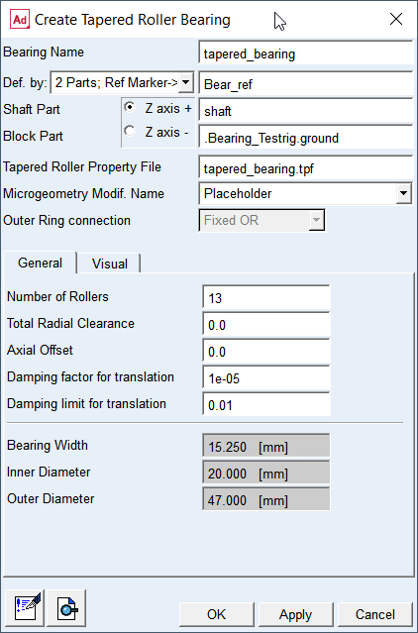
Task: Select the Z axis - radio button
Action: click(130, 131)
